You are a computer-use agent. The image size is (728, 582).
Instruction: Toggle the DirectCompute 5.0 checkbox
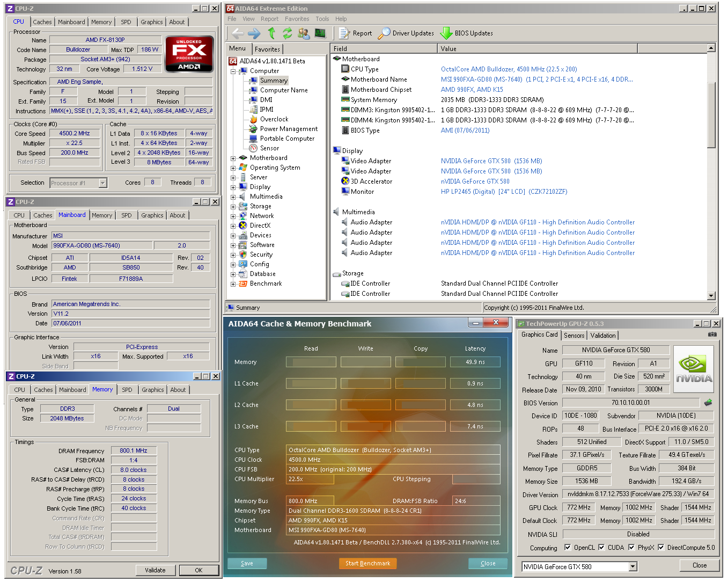(x=661, y=548)
